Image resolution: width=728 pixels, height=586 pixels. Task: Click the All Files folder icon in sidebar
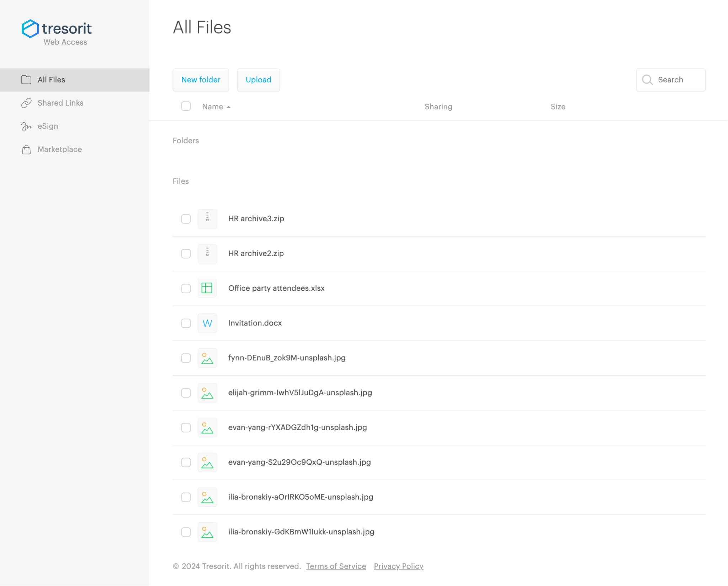coord(26,80)
